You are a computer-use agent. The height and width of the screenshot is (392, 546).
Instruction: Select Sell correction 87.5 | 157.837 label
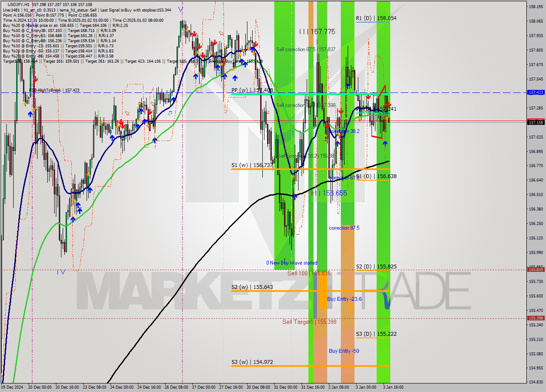coord(306,49)
